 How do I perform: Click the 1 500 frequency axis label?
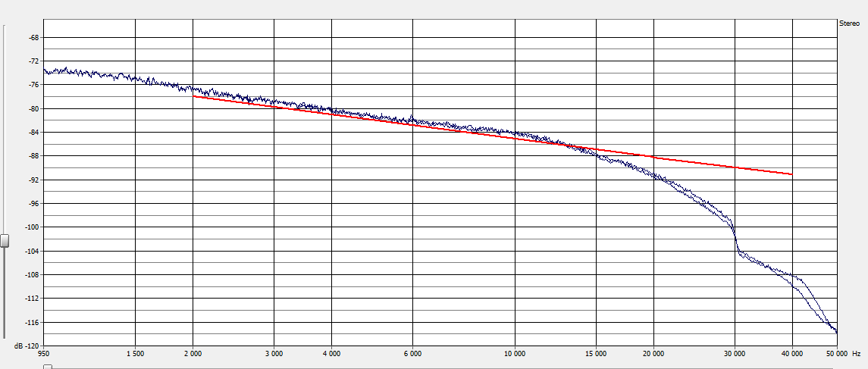(136, 354)
